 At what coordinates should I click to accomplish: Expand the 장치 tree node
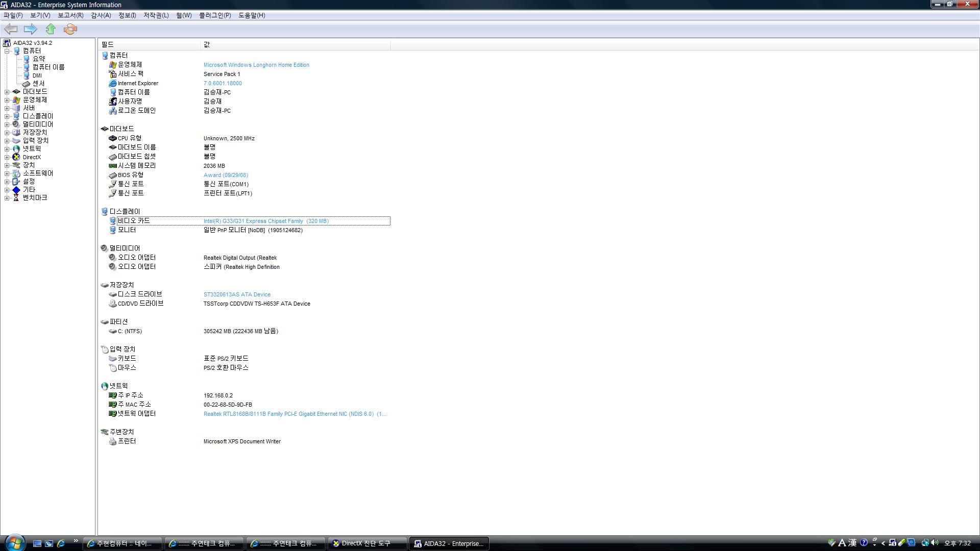7,165
